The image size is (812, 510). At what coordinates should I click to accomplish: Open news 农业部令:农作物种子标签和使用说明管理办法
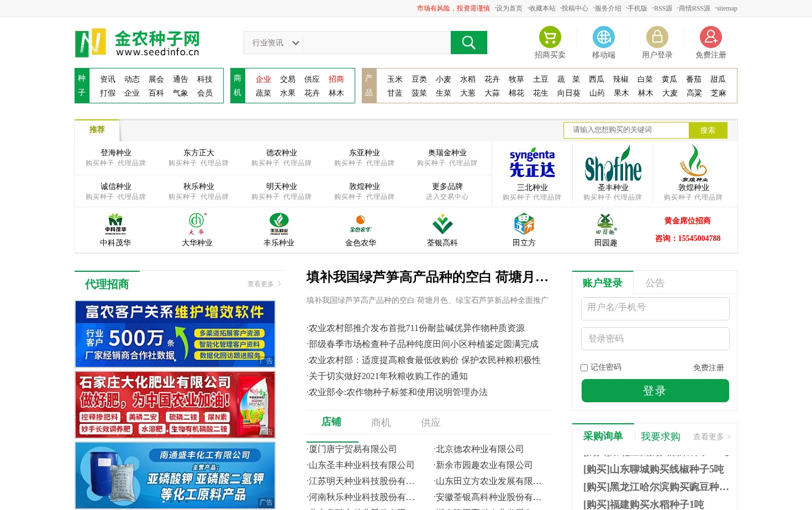pos(397,392)
